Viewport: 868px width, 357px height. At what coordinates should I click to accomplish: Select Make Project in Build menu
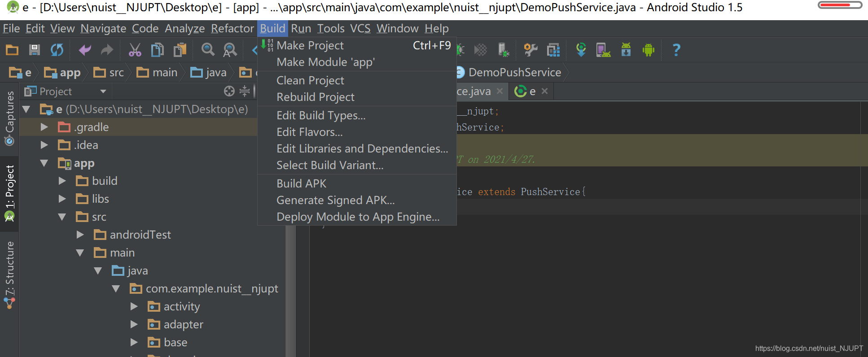357,46
